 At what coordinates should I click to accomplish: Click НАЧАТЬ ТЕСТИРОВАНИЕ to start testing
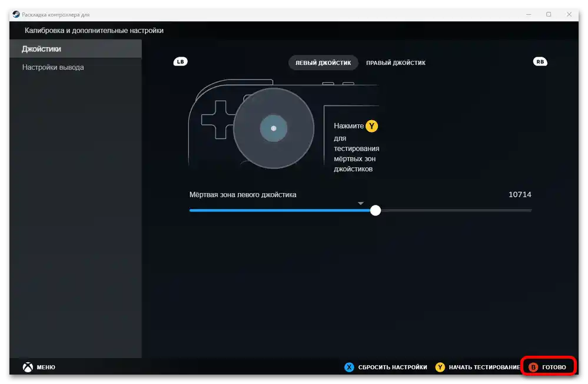pyautogui.click(x=484, y=367)
